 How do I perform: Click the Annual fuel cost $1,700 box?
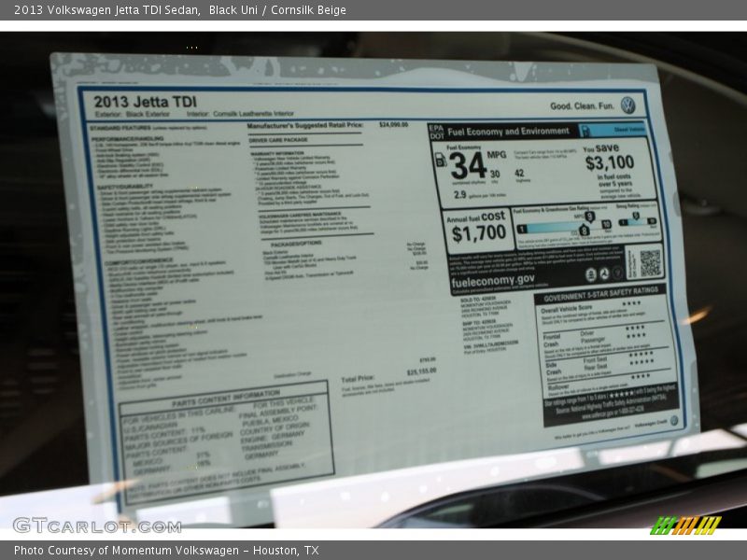(478, 227)
